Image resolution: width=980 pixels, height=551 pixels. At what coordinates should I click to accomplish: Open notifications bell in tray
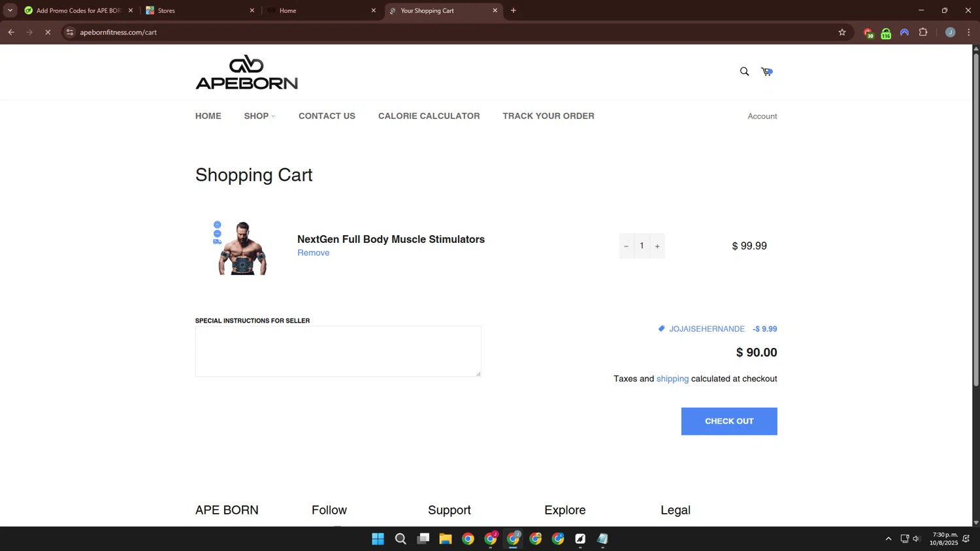tap(966, 539)
